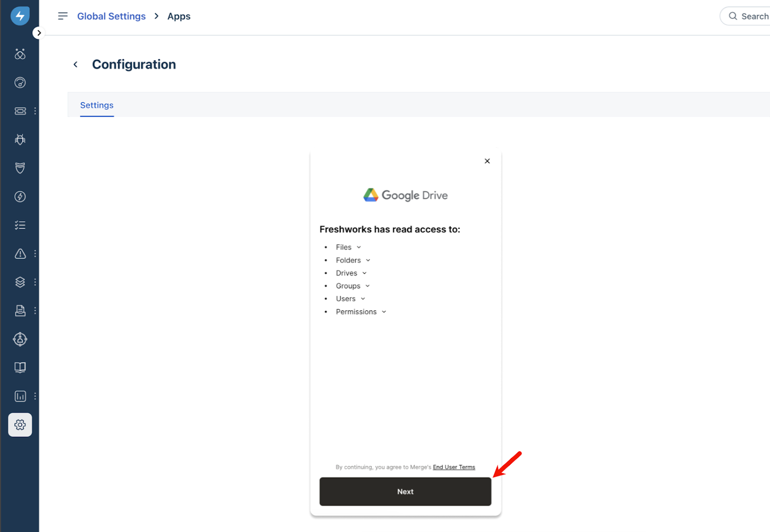
Task: Open the hamburger menu beside Global Settings
Action: pyautogui.click(x=63, y=16)
